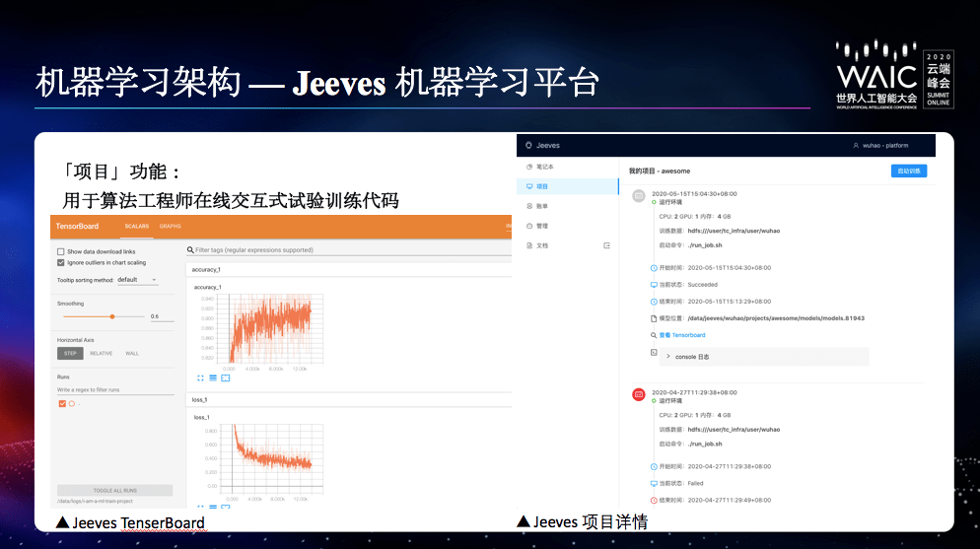
Task: Switch to the GRAPHS tab in TensorBoard
Action: pyautogui.click(x=170, y=226)
